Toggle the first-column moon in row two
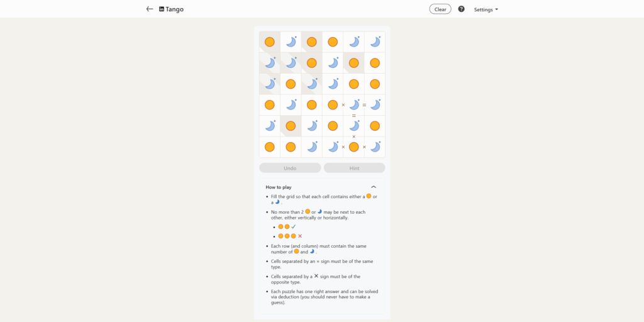 tap(270, 63)
